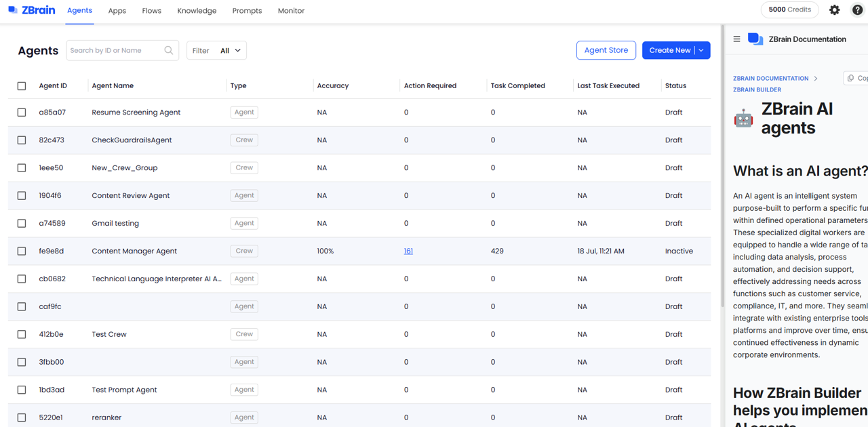Click the vertical scrollbar of the agents table
Image resolution: width=868 pixels, height=427 pixels.
722,169
